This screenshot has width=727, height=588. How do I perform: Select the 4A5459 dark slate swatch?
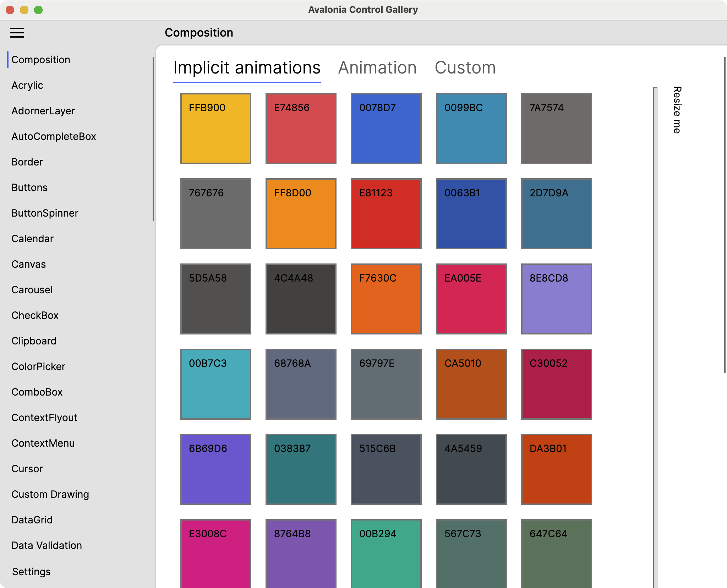471,469
